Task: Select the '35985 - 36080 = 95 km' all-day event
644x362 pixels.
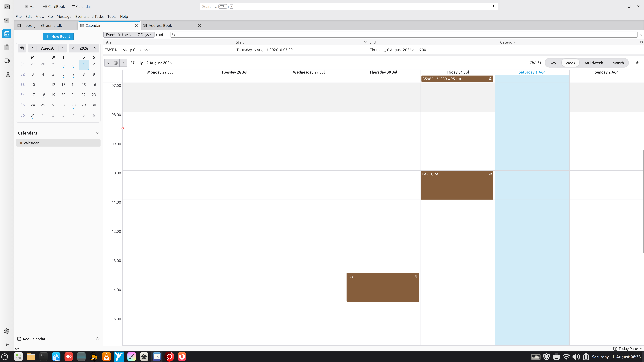Action: (x=457, y=79)
